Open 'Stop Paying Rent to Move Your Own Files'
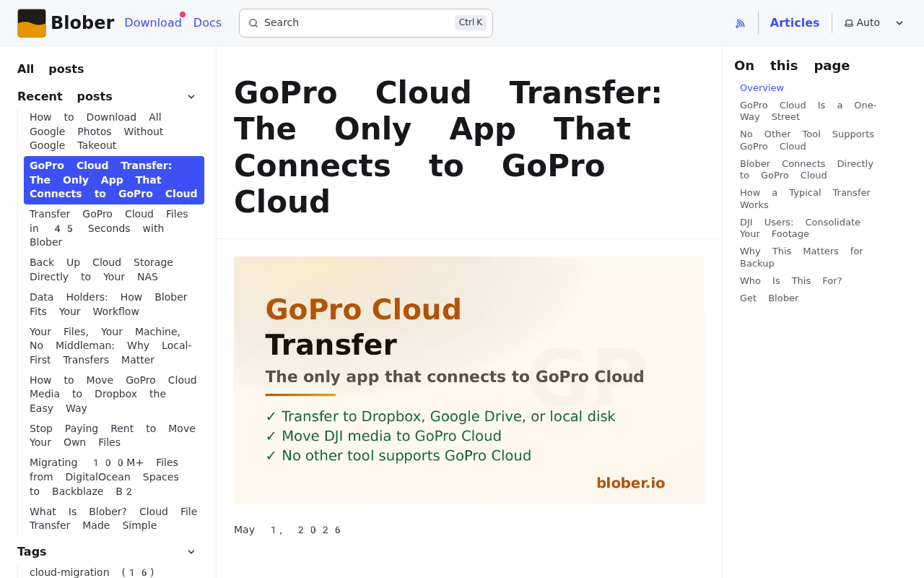 click(114, 436)
